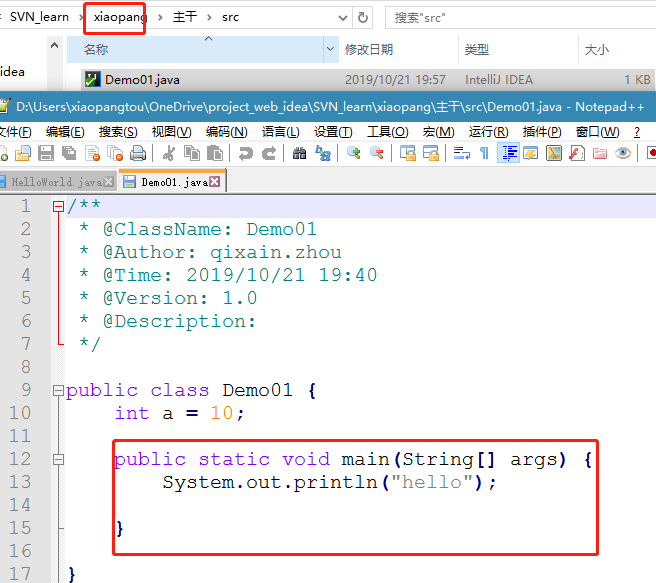Open the ? help menu
This screenshot has height=583, width=656.
(637, 132)
